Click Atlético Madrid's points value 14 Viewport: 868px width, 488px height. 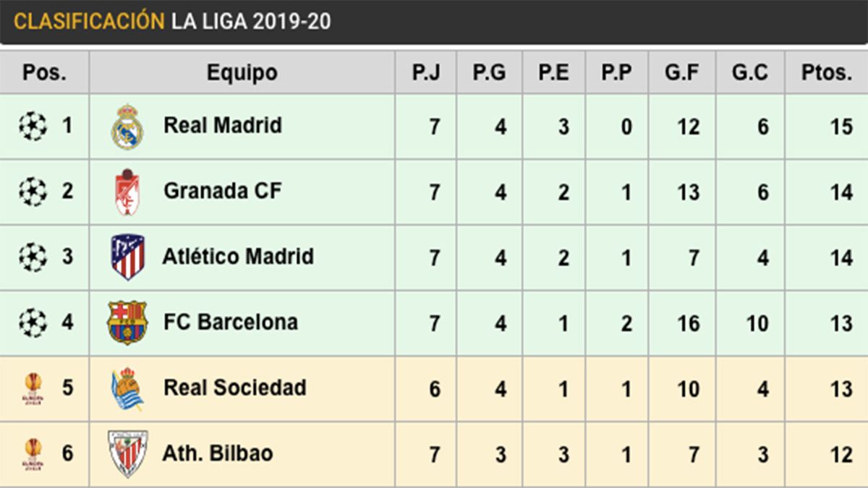click(841, 257)
